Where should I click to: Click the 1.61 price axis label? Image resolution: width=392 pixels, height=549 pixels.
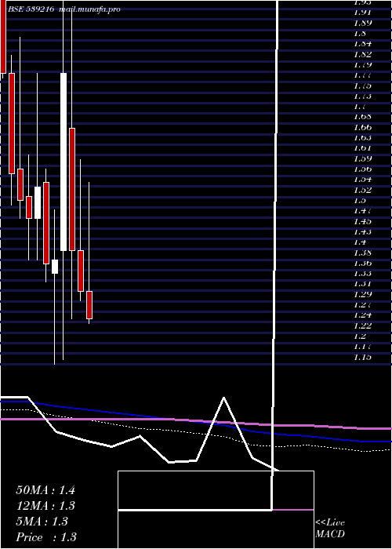click(x=362, y=149)
